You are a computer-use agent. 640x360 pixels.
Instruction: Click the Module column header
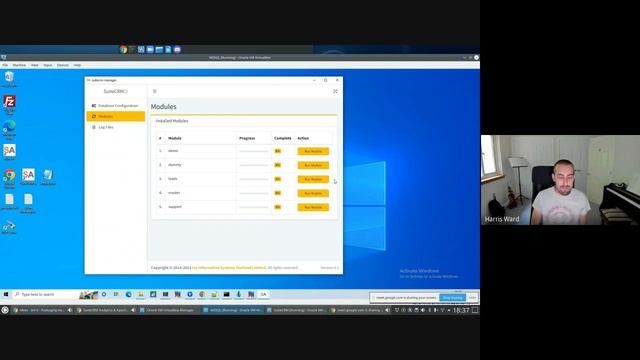(x=175, y=138)
